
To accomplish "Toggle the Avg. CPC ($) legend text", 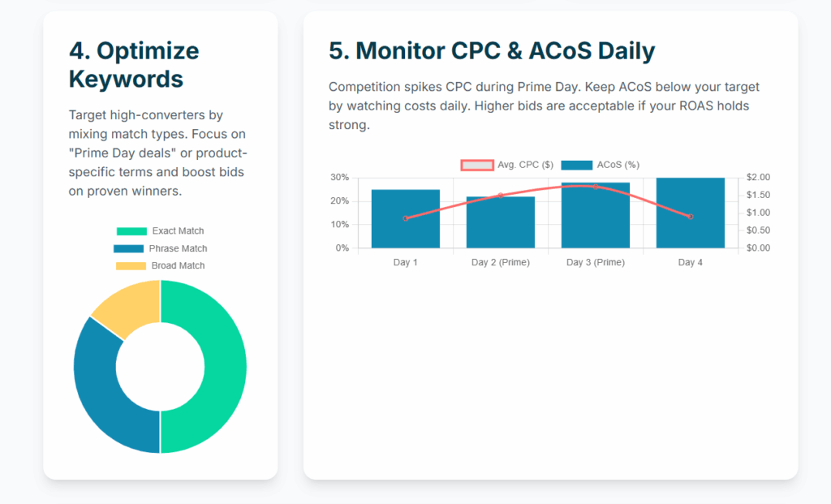I will point(525,165).
